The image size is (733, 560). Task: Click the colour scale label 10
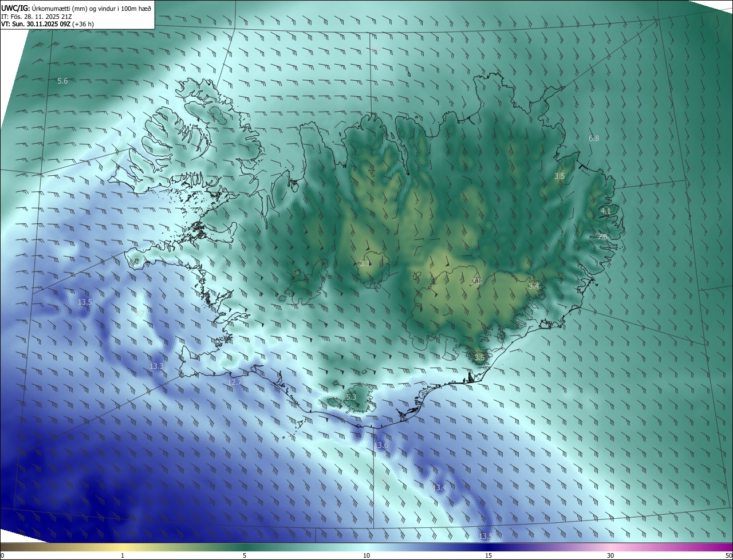coord(366,555)
